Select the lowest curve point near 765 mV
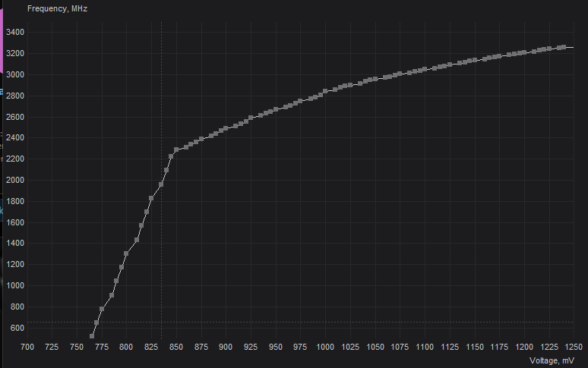The image size is (588, 368). coord(92,336)
